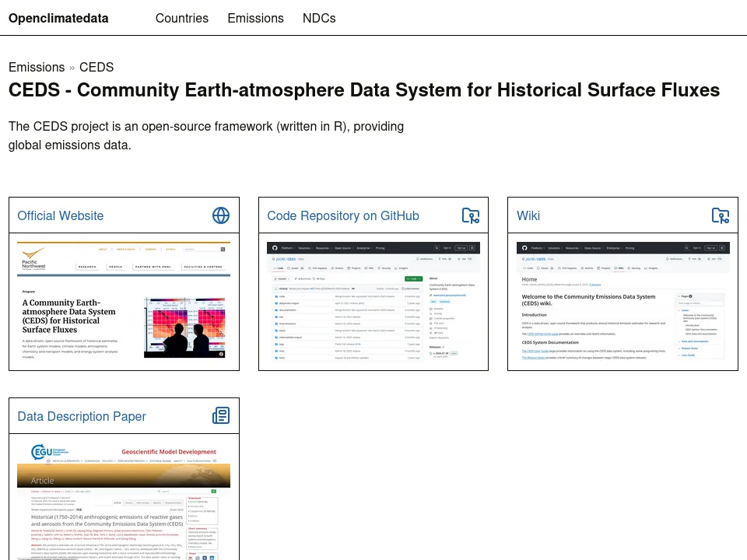Click the GitHub repository screenshot thumbnail
Screen dimensions: 747x560
tap(373, 302)
